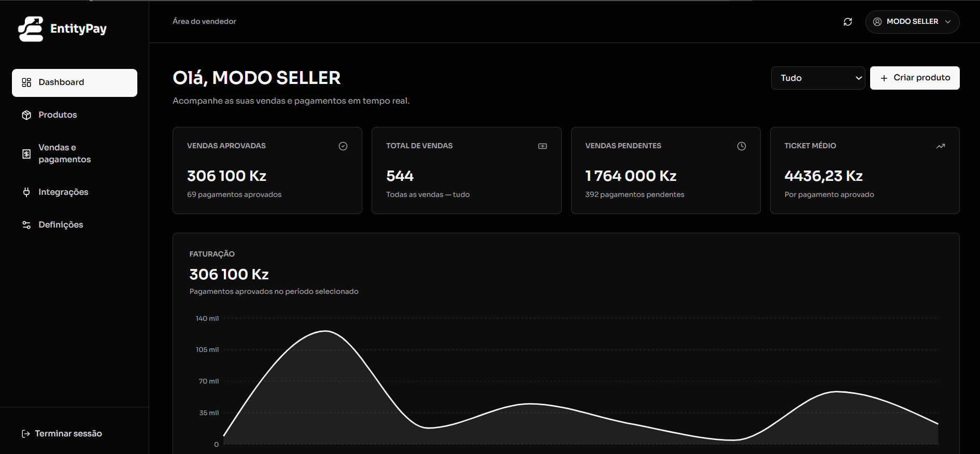Click the user avatar icon in header
980x454 pixels.
tap(877, 22)
